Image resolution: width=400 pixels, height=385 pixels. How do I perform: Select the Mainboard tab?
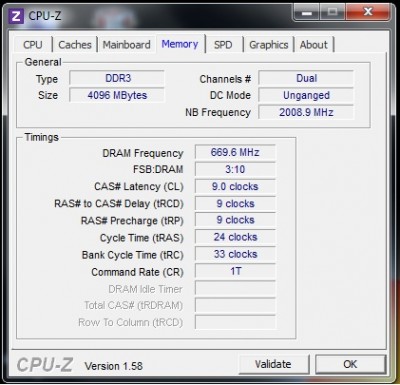(x=126, y=45)
